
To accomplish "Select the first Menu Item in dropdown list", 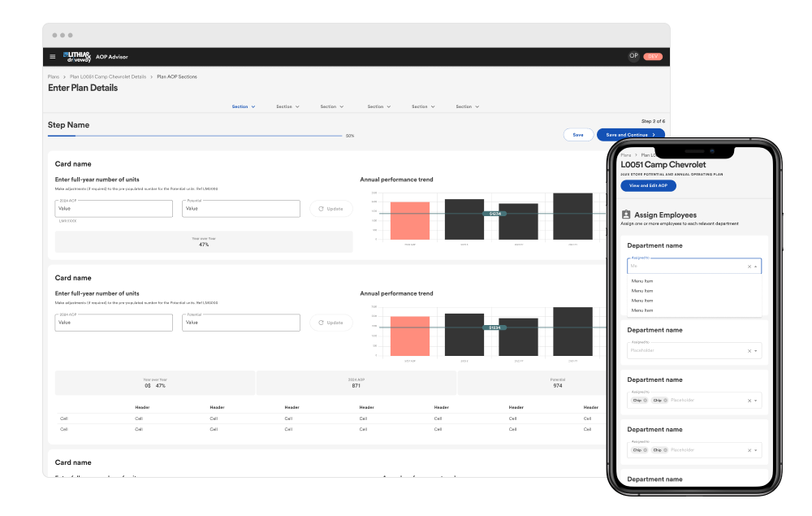I will (x=642, y=281).
